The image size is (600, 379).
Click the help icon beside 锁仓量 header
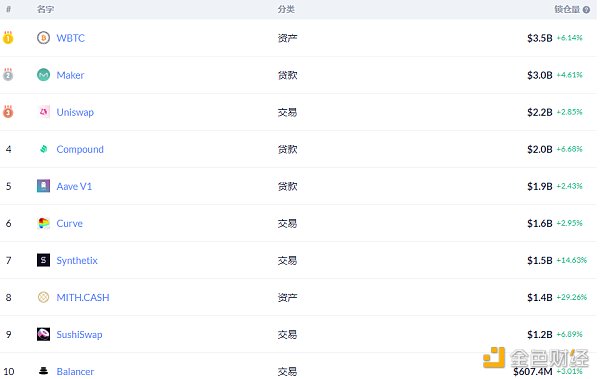586,10
